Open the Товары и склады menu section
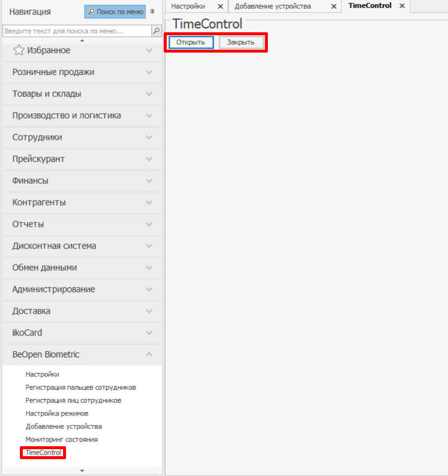This screenshot has height=476, width=448. click(x=82, y=94)
